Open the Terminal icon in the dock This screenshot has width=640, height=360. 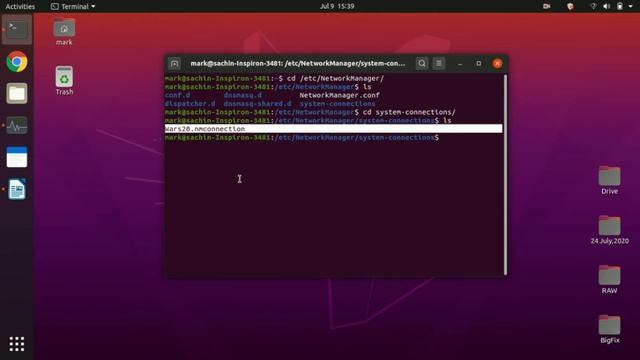(x=17, y=30)
